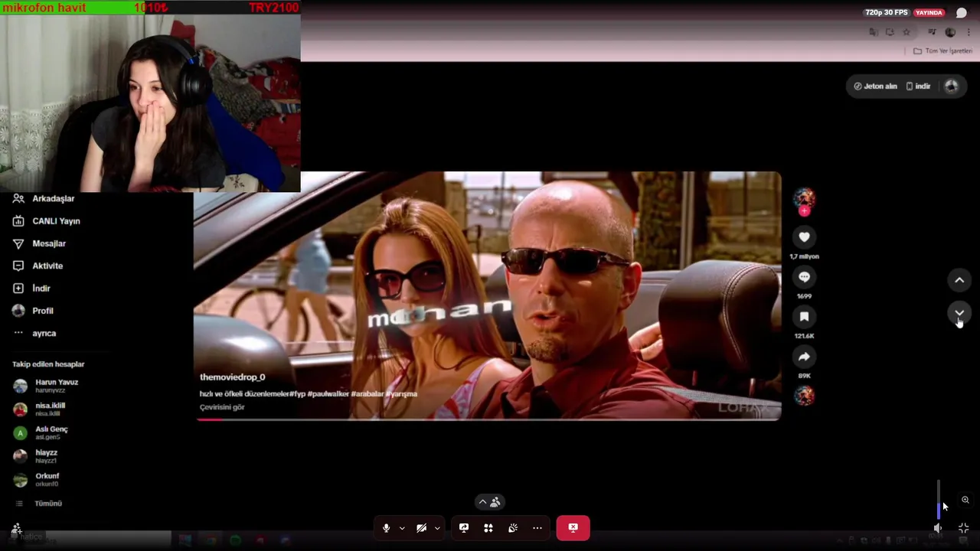This screenshot has height=551, width=980.
Task: Adjust the stream volume slider
Action: (x=938, y=500)
